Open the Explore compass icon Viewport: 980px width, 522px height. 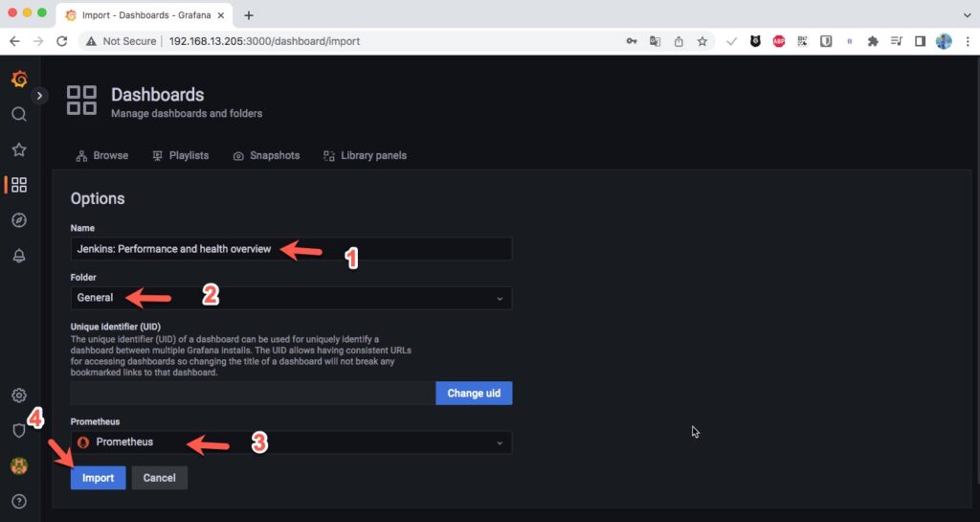pyautogui.click(x=19, y=220)
